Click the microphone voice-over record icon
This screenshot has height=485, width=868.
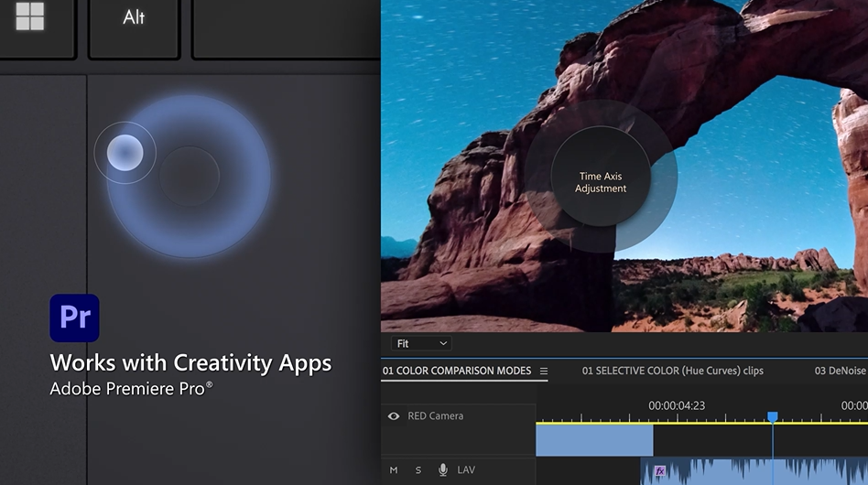click(443, 470)
